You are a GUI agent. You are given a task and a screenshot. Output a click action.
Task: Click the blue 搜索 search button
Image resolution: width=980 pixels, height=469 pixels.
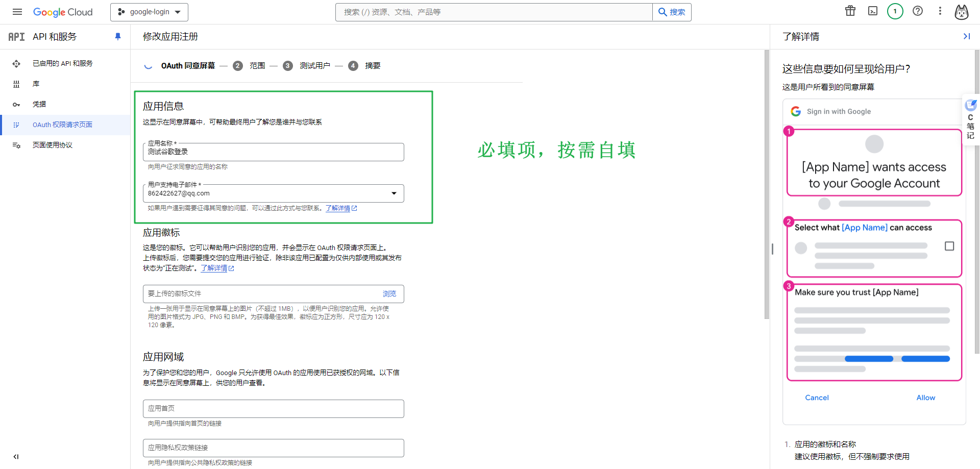click(x=672, y=12)
